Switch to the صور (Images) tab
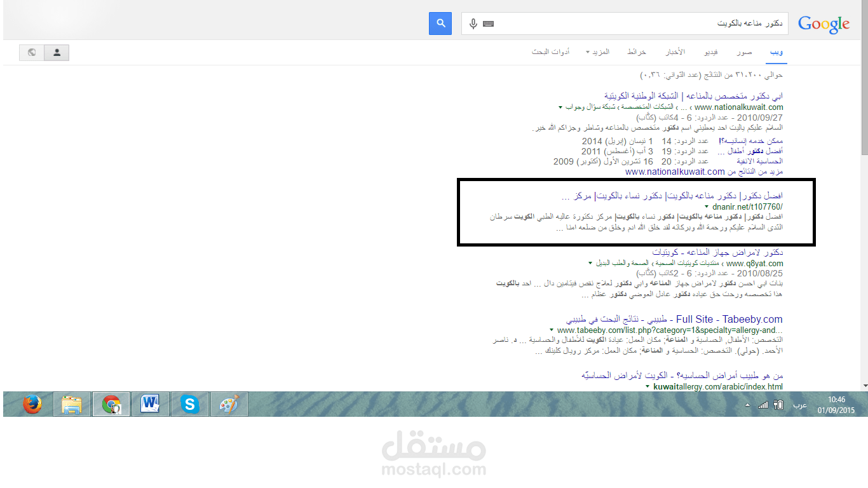The width and height of the screenshot is (868, 488). tap(745, 51)
